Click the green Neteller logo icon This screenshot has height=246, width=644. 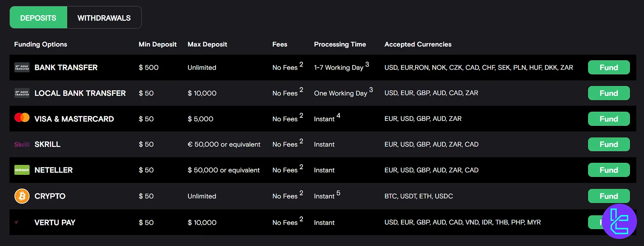pos(22,170)
